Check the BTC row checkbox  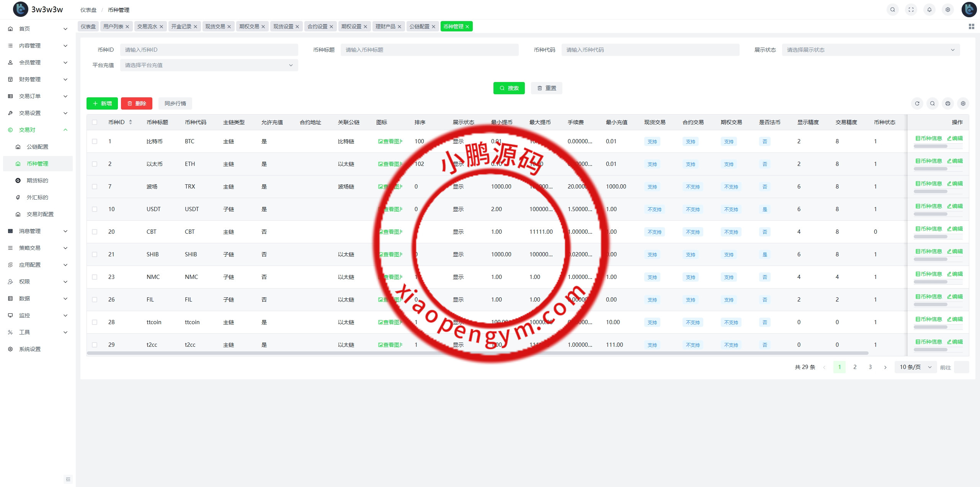tap(95, 141)
